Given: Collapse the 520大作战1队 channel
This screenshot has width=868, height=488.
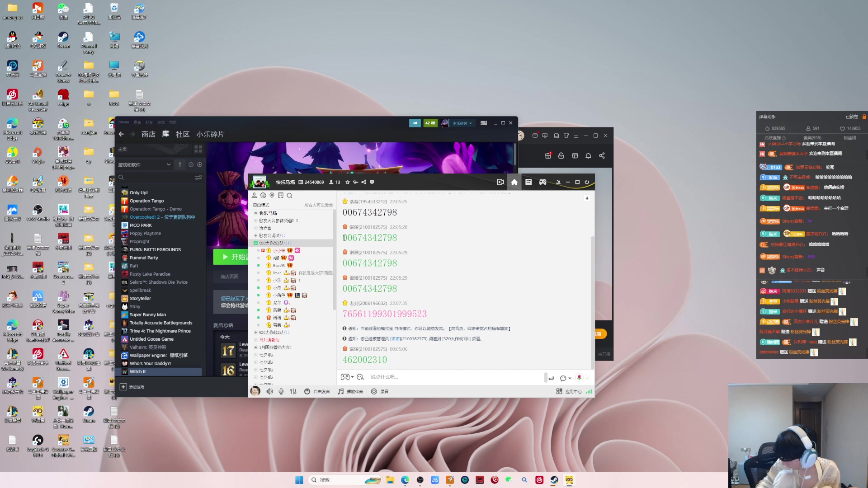Looking at the screenshot, I should (255, 243).
